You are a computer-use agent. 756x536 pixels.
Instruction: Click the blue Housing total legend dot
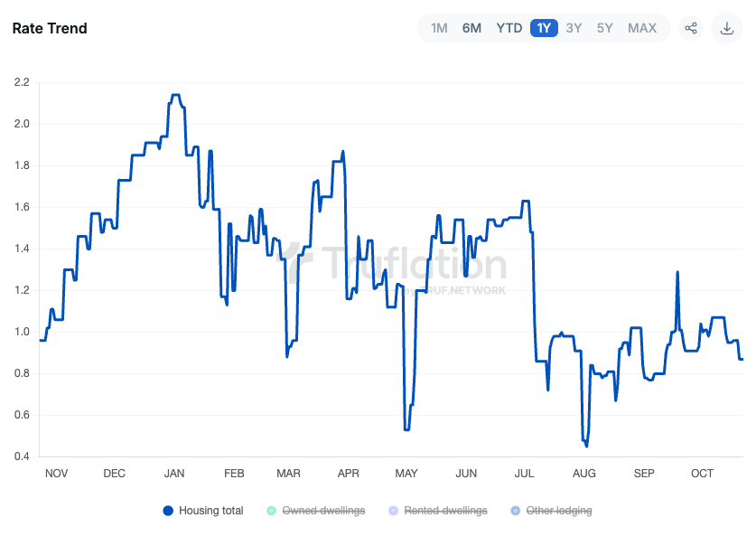coord(166,510)
